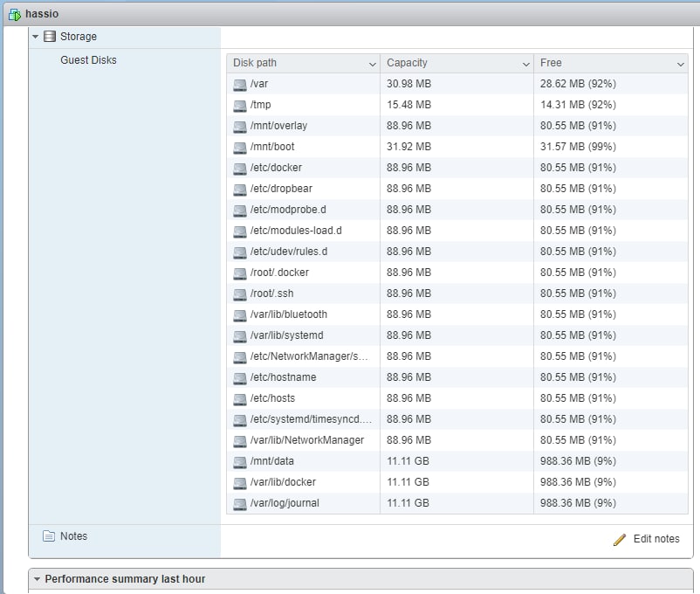The height and width of the screenshot is (594, 700).
Task: Click the Free column header
Action: point(611,63)
